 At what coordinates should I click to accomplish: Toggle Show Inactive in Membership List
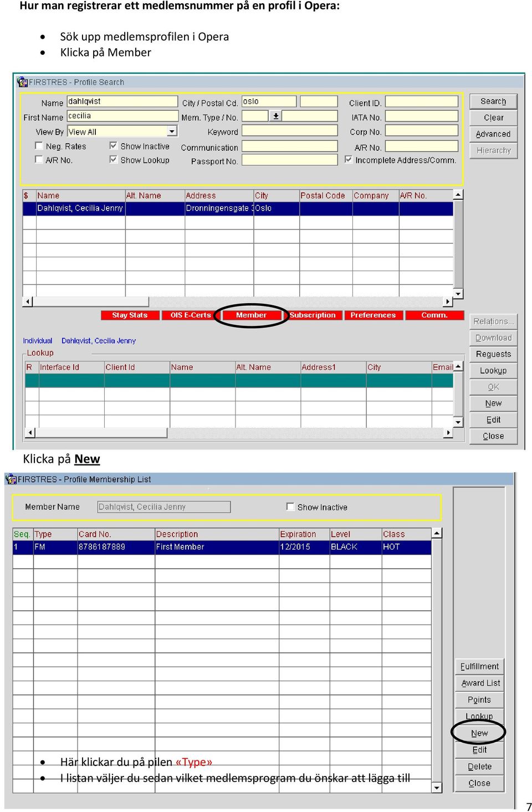[x=290, y=507]
